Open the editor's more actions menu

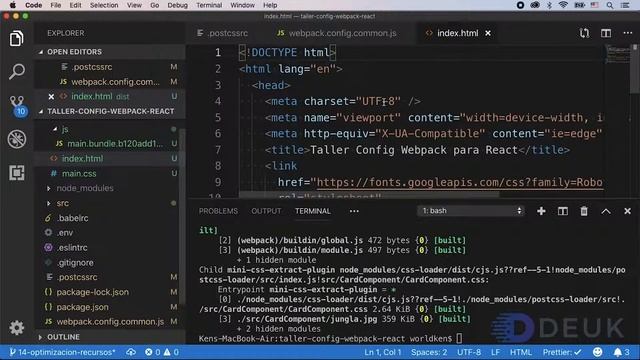628,33
